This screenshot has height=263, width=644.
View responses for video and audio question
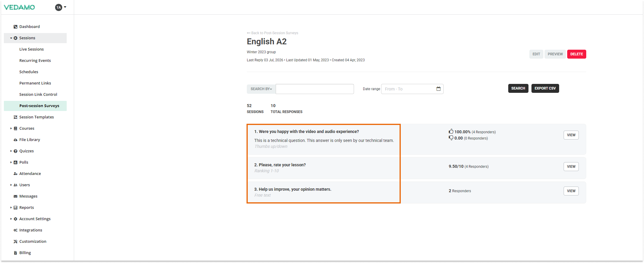[x=571, y=135]
